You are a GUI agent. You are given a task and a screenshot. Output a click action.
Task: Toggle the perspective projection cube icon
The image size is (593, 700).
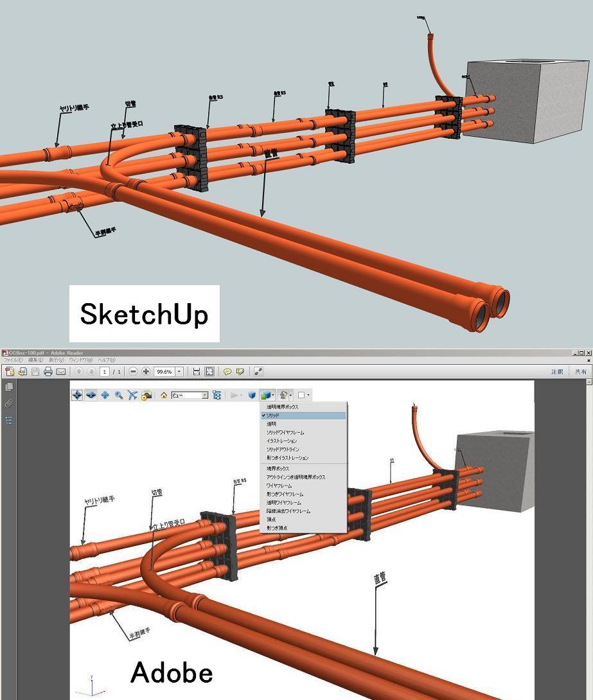tap(252, 395)
